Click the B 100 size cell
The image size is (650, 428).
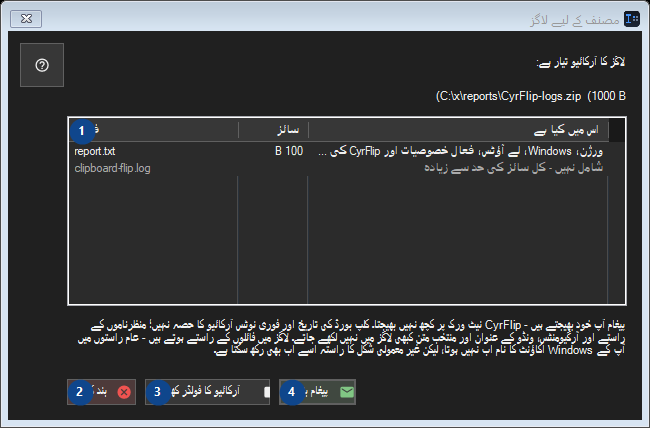(289, 151)
